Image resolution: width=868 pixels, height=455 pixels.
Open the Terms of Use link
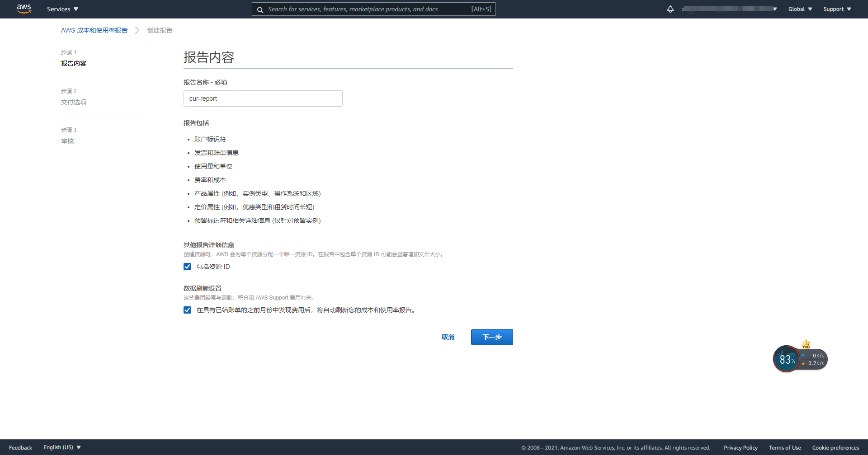click(x=785, y=448)
